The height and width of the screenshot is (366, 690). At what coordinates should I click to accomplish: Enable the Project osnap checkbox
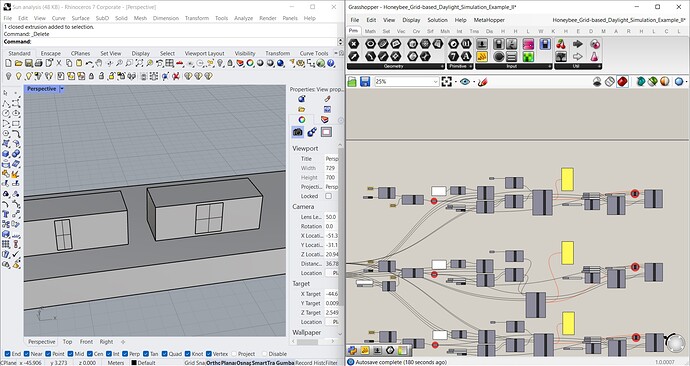coord(234,354)
